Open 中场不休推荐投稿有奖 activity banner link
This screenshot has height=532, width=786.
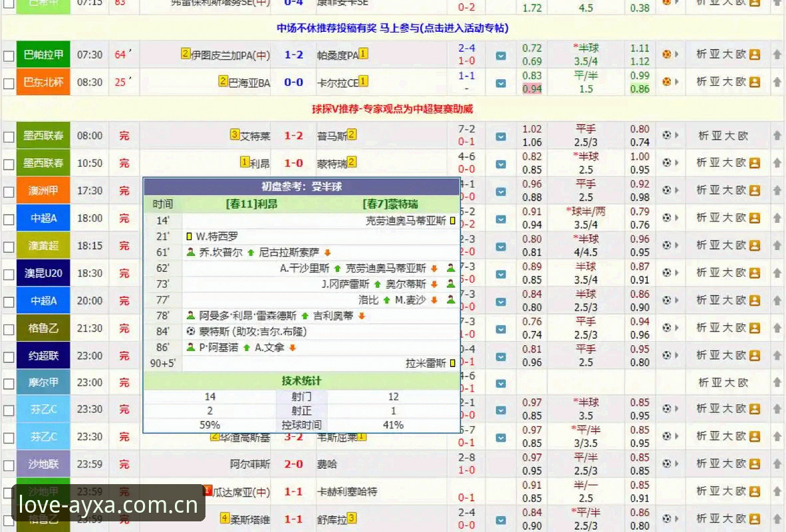[392, 28]
